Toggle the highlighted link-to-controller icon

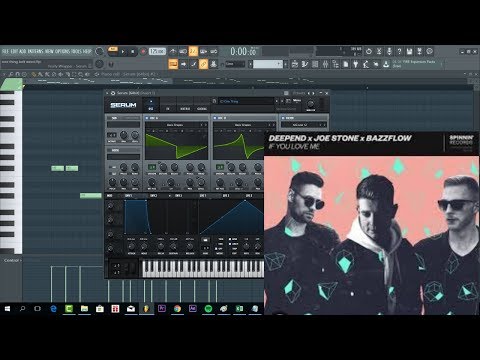pyautogui.click(x=203, y=64)
